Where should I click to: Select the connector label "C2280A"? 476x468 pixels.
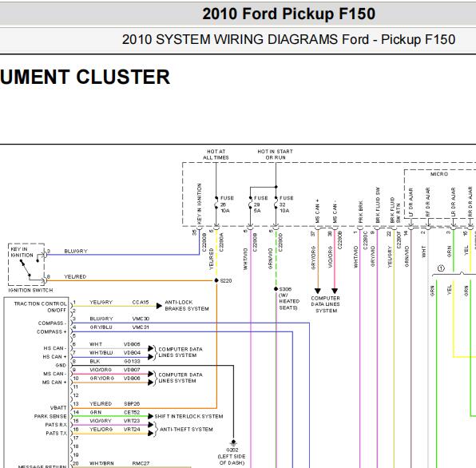click(221, 242)
